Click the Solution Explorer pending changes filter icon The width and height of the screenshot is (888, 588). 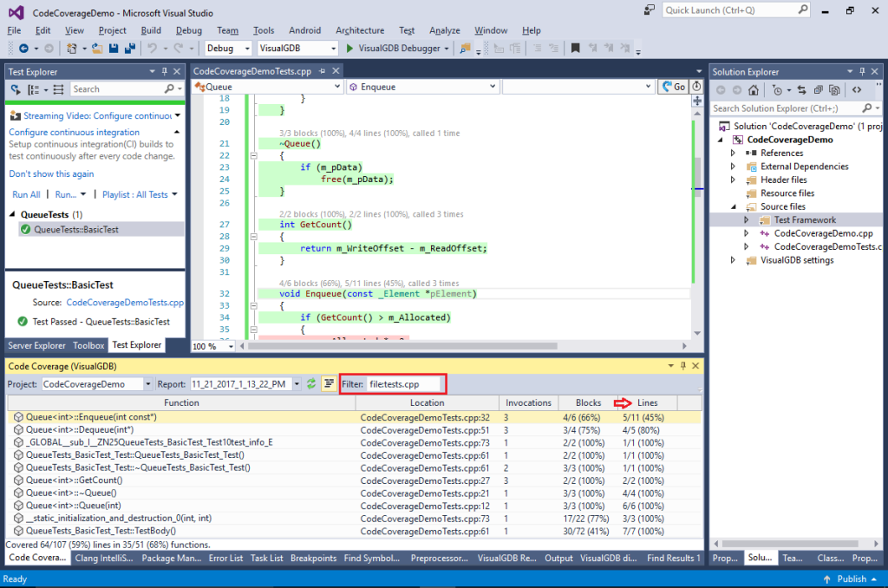(778, 89)
